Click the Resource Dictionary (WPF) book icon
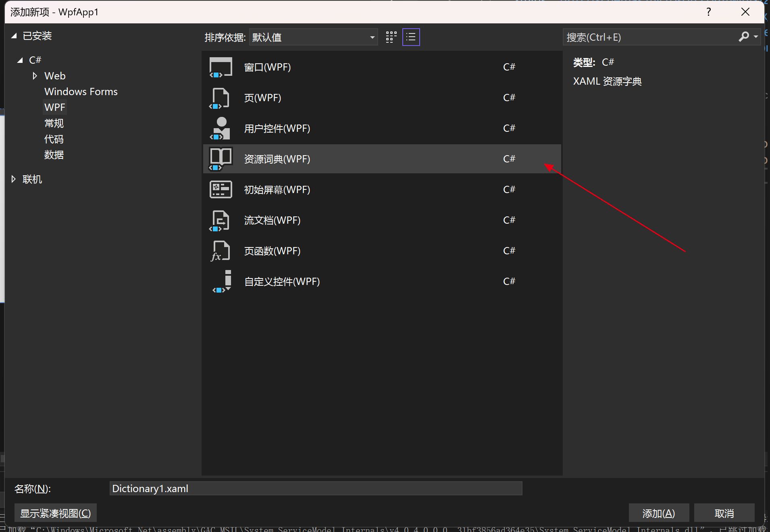The height and width of the screenshot is (532, 770). tap(221, 159)
